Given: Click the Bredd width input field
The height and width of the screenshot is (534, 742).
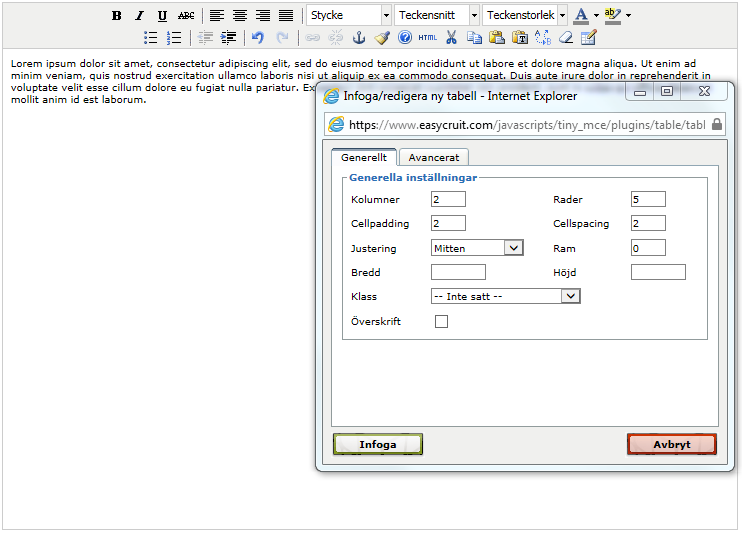Looking at the screenshot, I should coord(459,272).
